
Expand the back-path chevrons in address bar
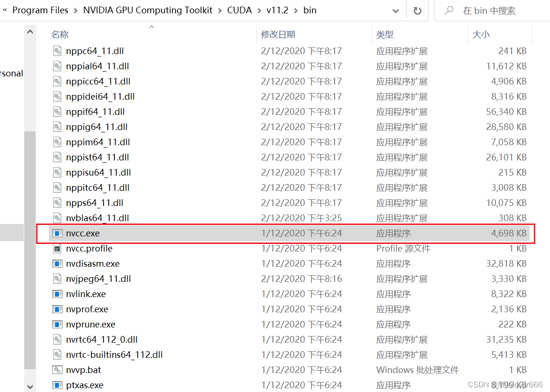click(x=5, y=10)
